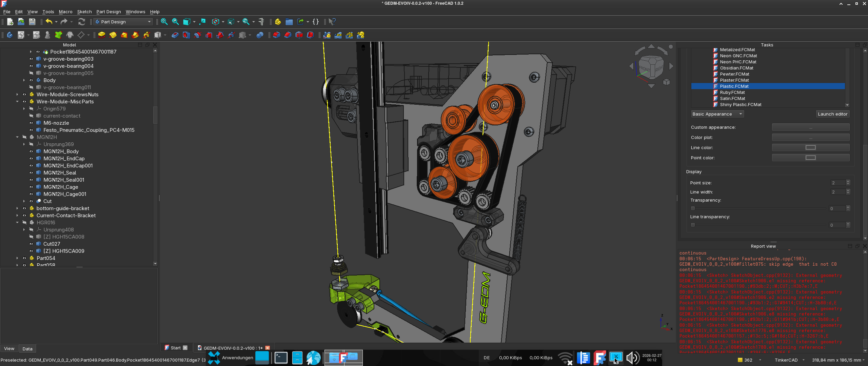
Task: Click the Line color swatch
Action: pos(810,147)
